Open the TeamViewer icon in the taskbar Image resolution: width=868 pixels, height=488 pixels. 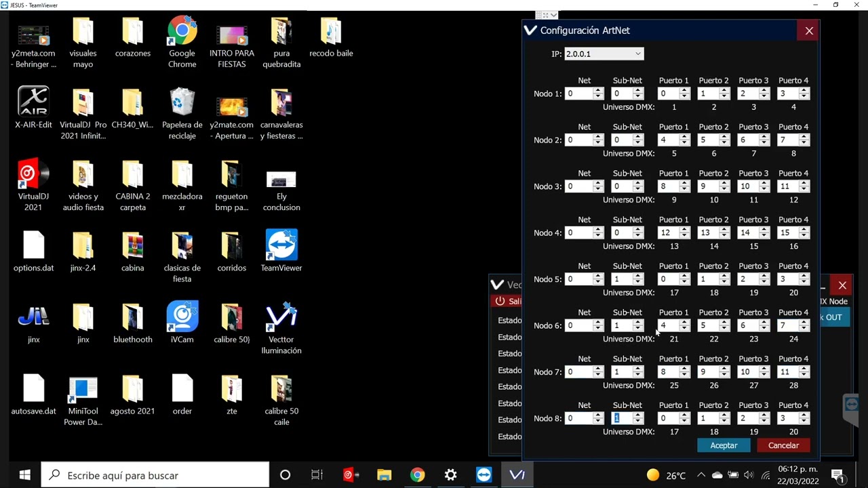(484, 475)
